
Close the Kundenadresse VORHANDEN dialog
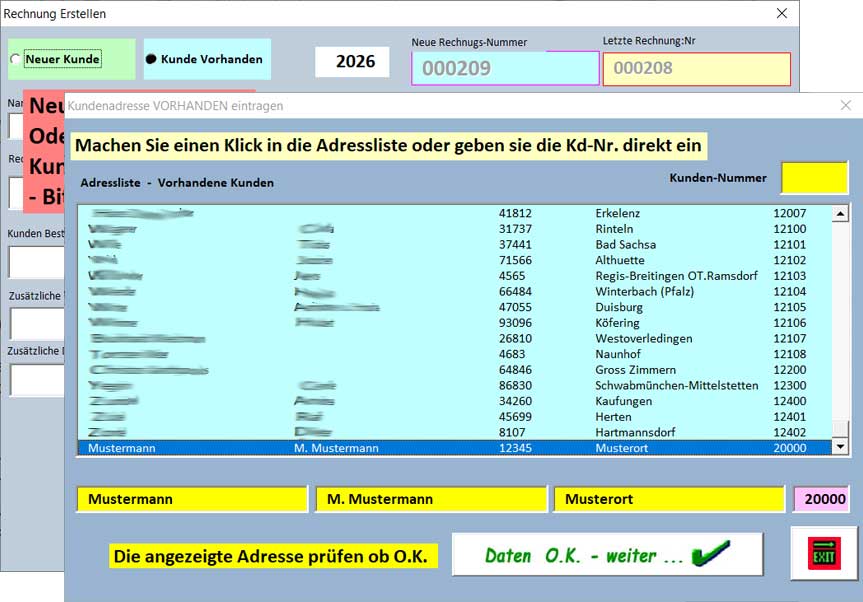pos(846,105)
